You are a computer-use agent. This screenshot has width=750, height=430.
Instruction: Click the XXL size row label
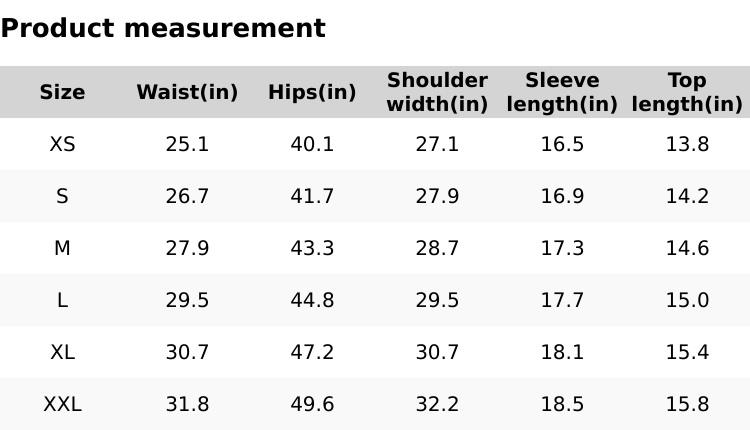[62, 404]
